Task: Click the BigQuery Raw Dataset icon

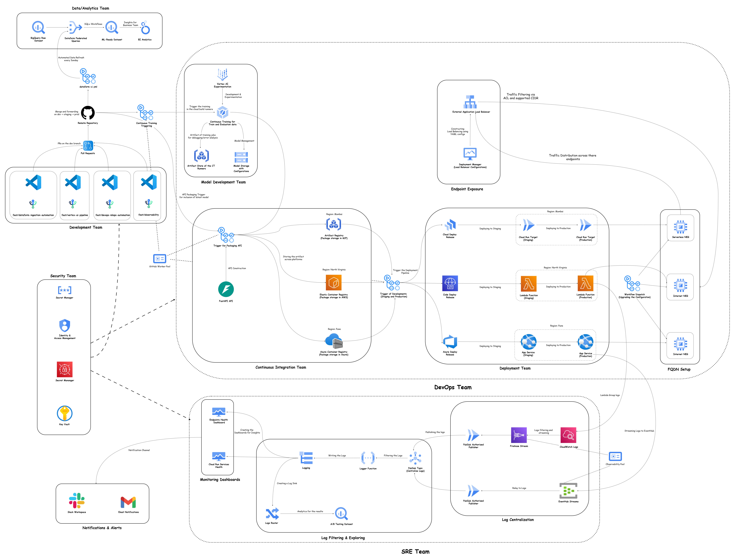Action: [x=38, y=27]
